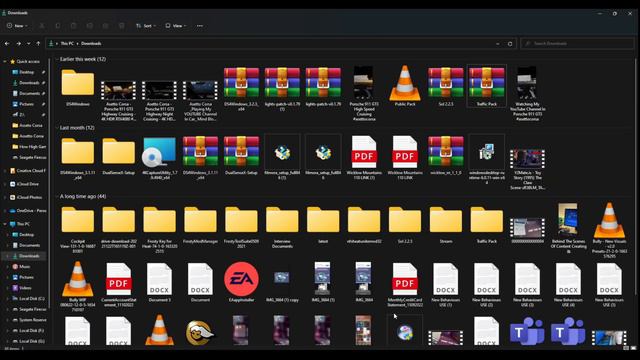This screenshot has width=640, height=360.
Task: Open the Sort dropdown menu
Action: click(x=146, y=26)
